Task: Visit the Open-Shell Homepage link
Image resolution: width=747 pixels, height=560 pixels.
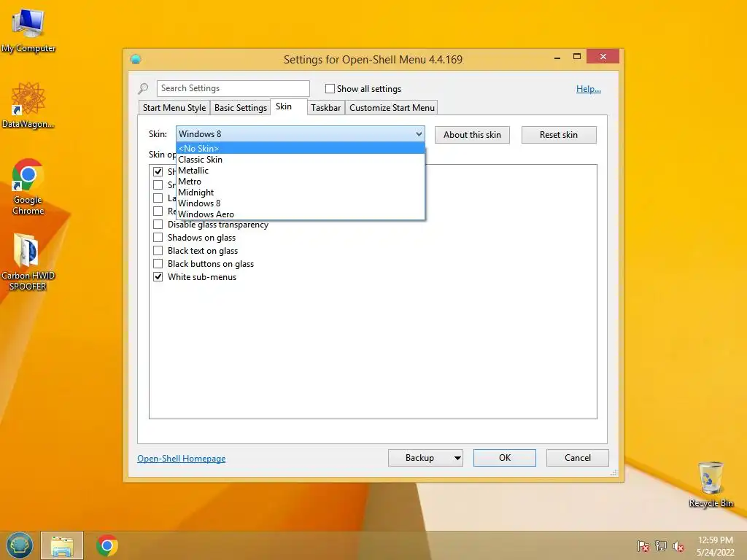Action: point(182,459)
